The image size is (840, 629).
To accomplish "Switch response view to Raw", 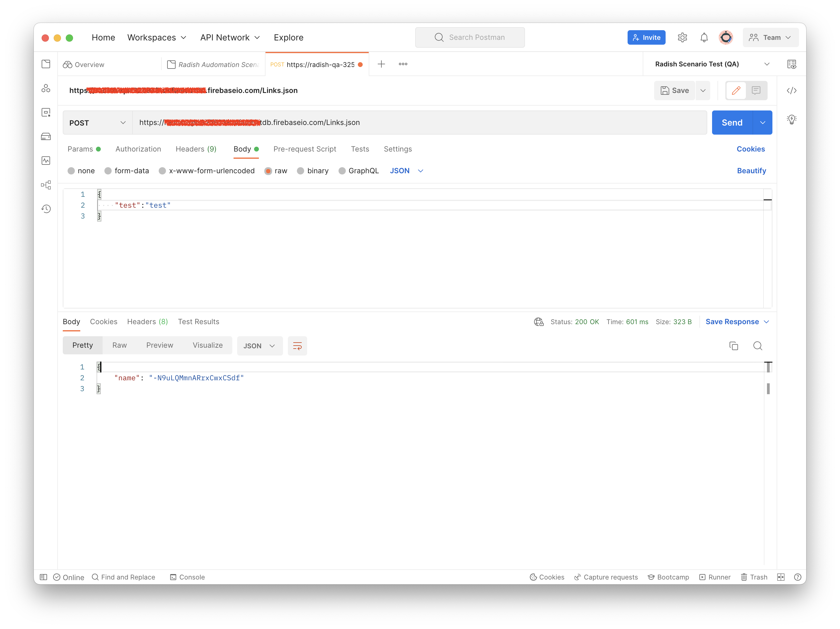I will click(x=119, y=345).
